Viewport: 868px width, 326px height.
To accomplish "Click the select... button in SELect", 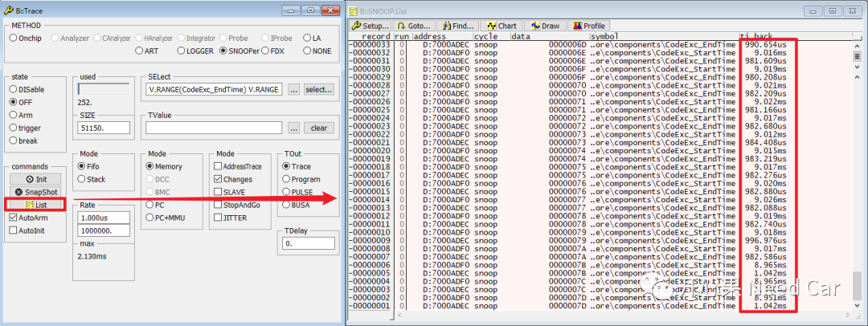I will click(318, 89).
